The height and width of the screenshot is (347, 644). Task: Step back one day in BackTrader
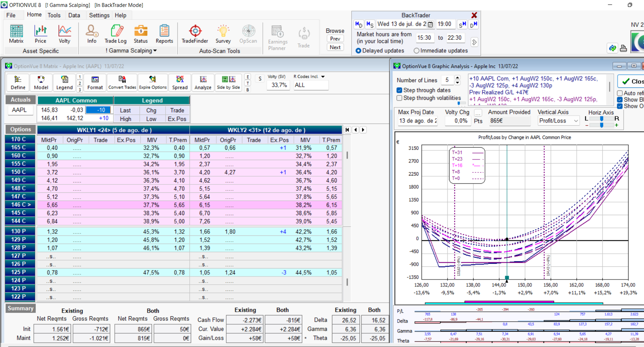point(359,24)
